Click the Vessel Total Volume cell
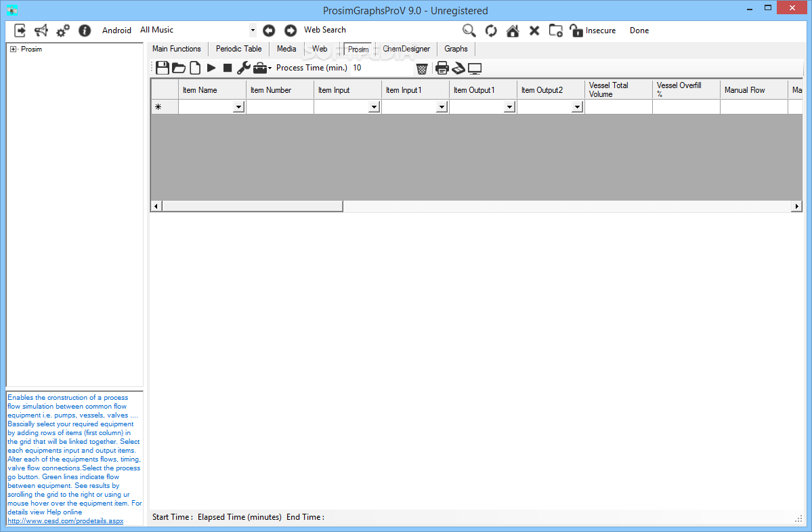 [x=618, y=107]
